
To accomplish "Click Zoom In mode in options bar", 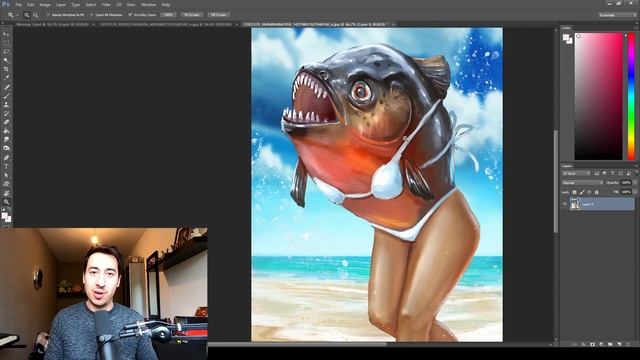I will (27, 15).
